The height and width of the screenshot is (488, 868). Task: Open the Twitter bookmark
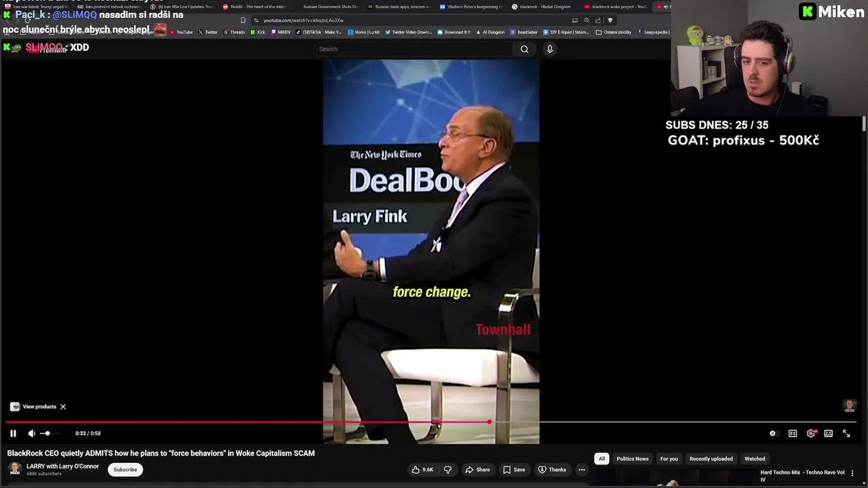[208, 32]
